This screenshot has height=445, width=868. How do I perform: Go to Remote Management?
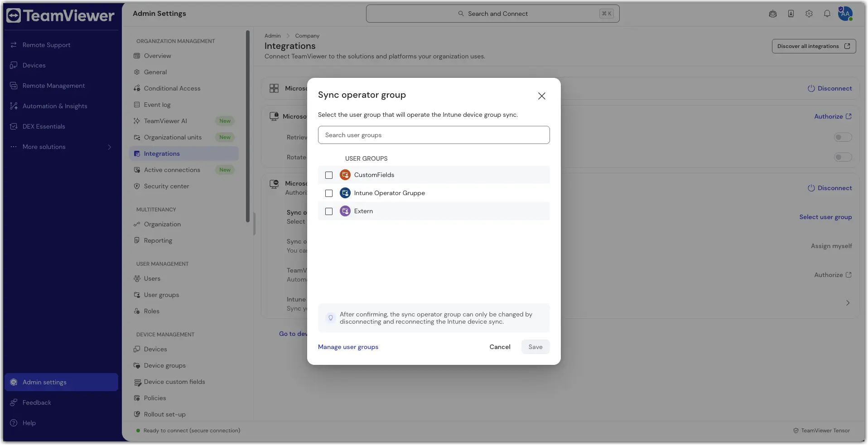click(53, 86)
